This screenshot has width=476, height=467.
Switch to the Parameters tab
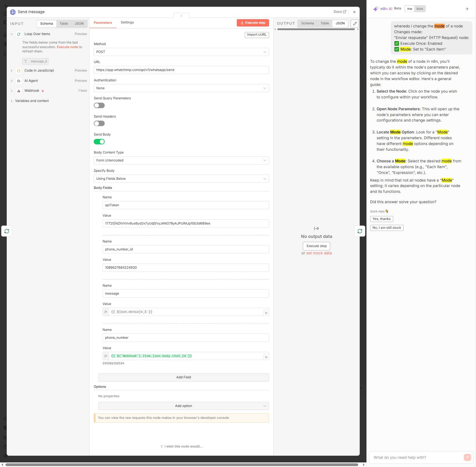click(x=103, y=23)
